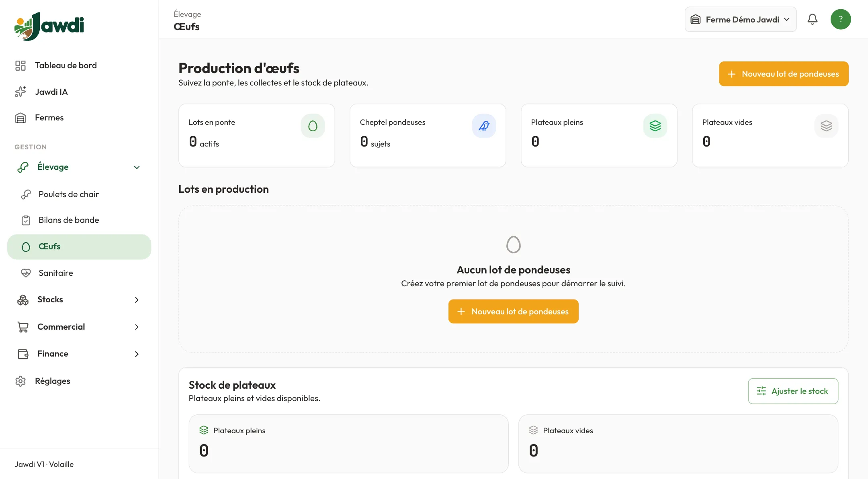
Task: Click the large egg icon in empty state
Action: (513, 245)
